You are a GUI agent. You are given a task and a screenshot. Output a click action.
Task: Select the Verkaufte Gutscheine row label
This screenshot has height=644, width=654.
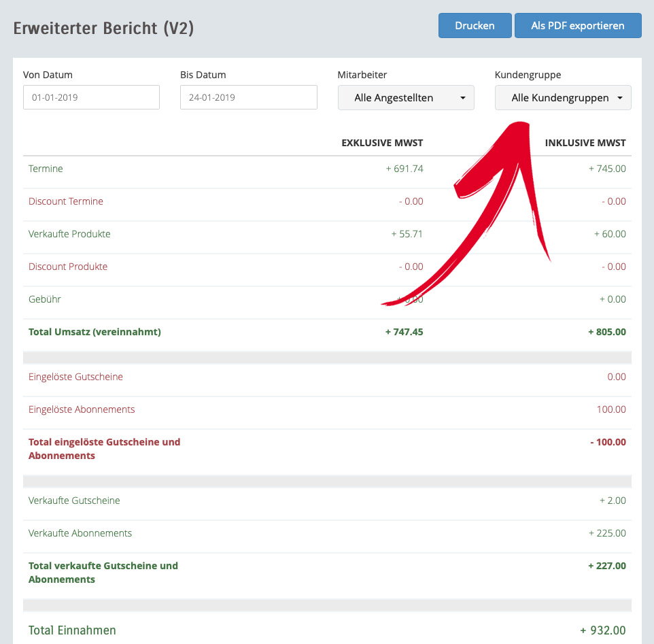(x=74, y=501)
